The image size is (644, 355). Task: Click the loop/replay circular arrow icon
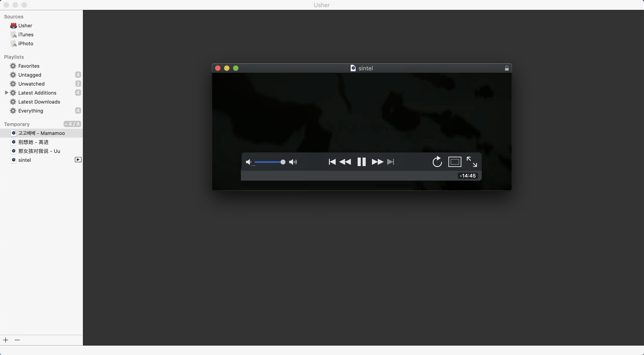coord(437,162)
